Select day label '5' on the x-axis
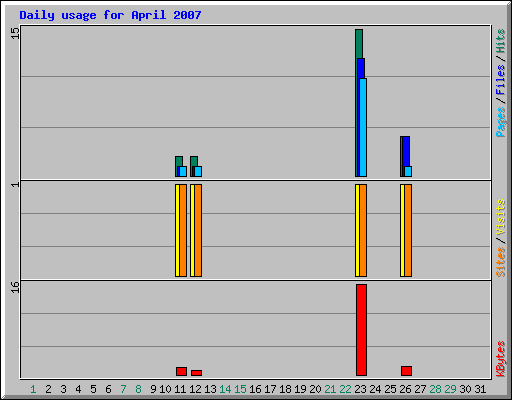The image size is (512, 400). [93, 389]
